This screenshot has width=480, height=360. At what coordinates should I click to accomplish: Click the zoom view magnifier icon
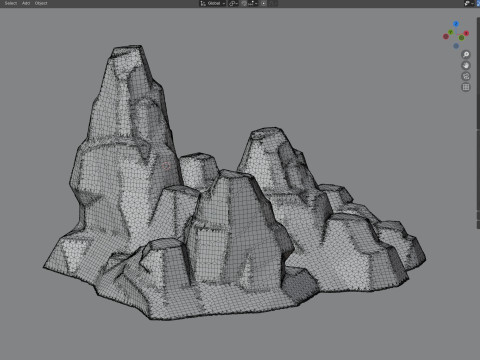point(466,54)
